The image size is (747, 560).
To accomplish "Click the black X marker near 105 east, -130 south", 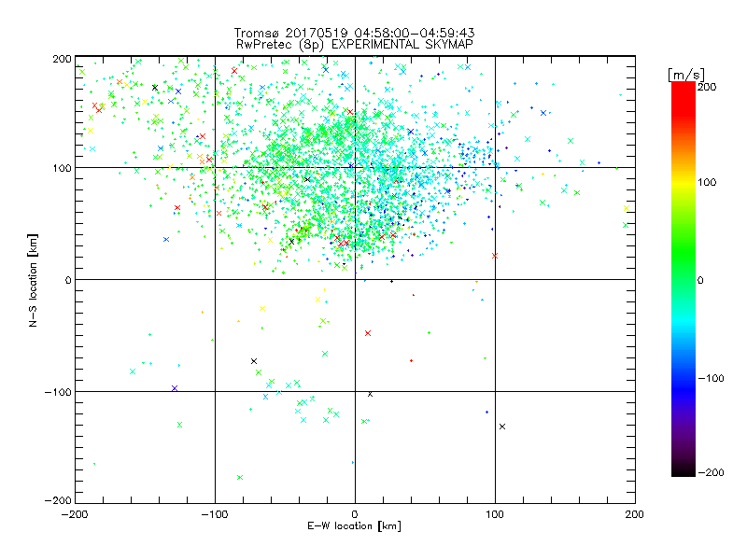I will click(502, 427).
